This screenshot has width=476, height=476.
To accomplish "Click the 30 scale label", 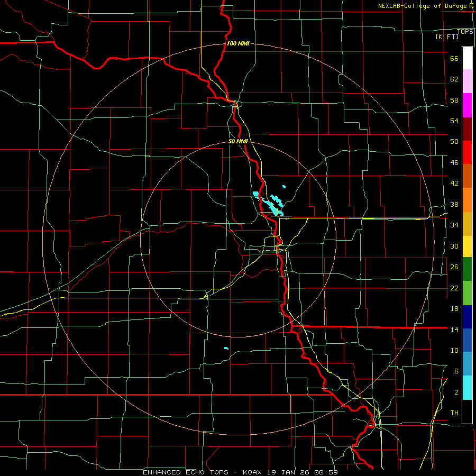I will point(454,246).
